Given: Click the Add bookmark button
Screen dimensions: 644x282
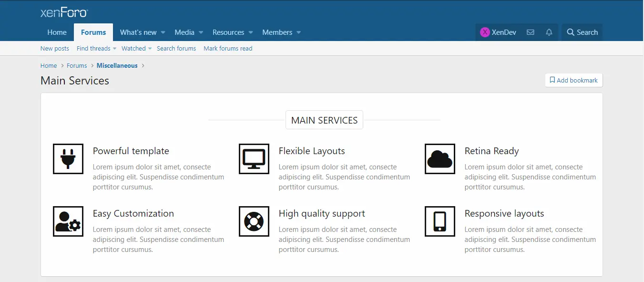Looking at the screenshot, I should click(574, 80).
